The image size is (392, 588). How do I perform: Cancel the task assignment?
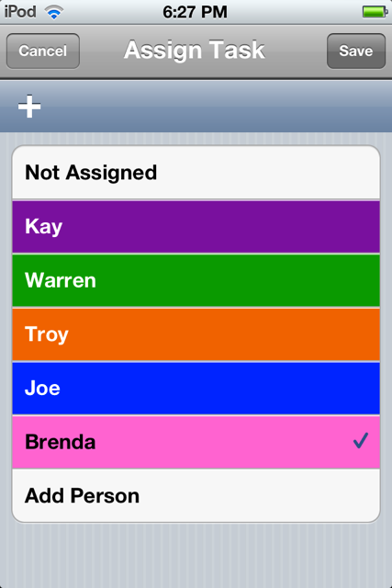[43, 51]
